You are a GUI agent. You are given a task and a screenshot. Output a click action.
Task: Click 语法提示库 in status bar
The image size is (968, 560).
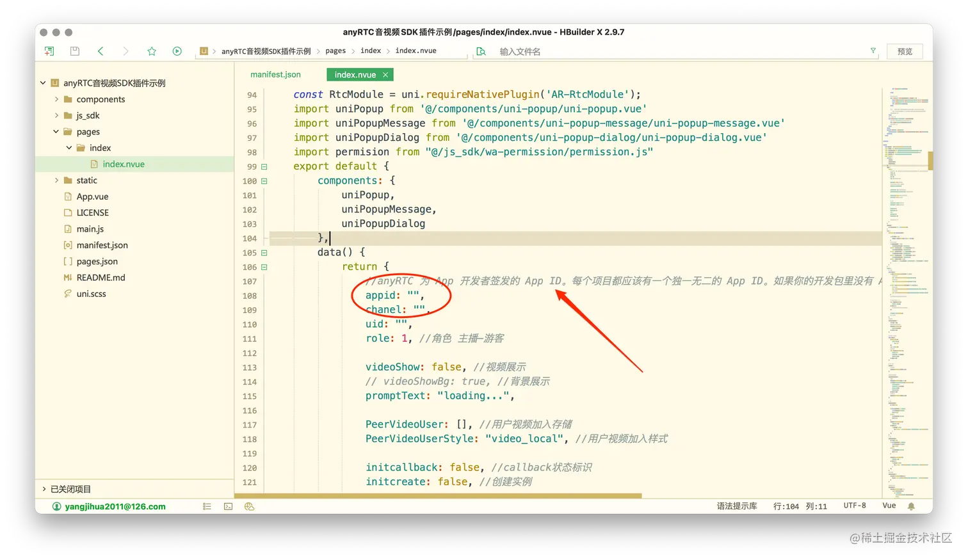pos(737,506)
